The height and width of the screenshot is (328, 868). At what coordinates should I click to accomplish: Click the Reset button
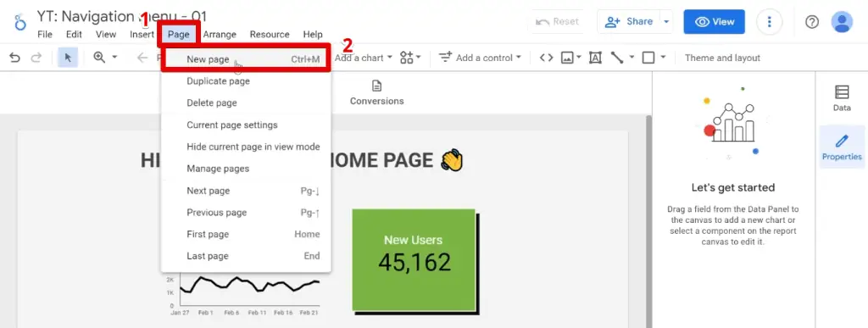pos(558,22)
